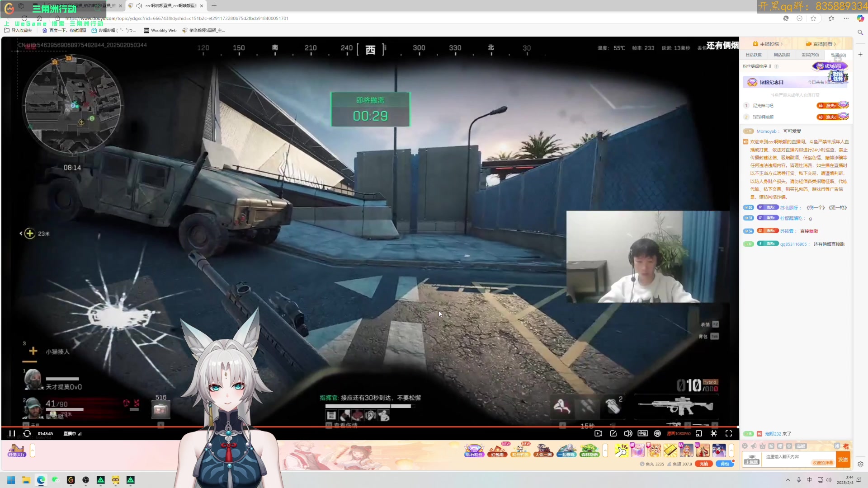868x488 pixels.
Task: Open 红包雨 activity icon
Action: [x=497, y=450]
